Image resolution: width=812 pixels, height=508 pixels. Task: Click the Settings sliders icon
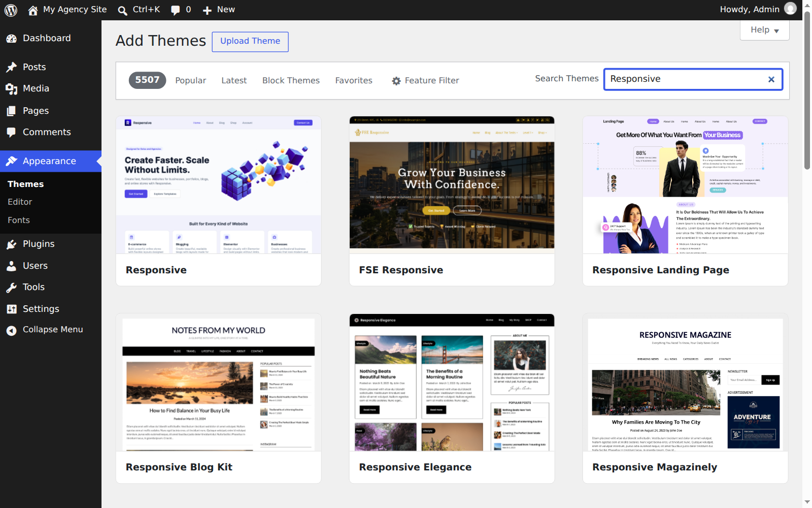click(x=12, y=309)
